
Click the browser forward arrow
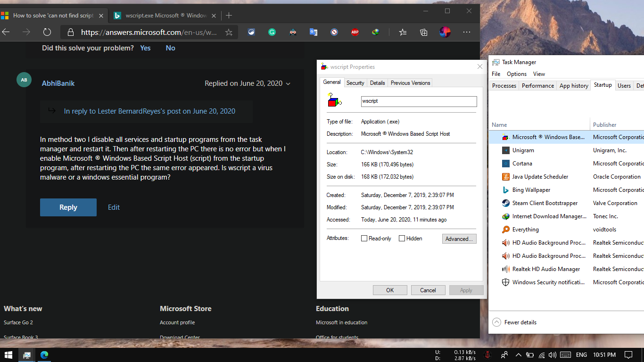tap(26, 32)
